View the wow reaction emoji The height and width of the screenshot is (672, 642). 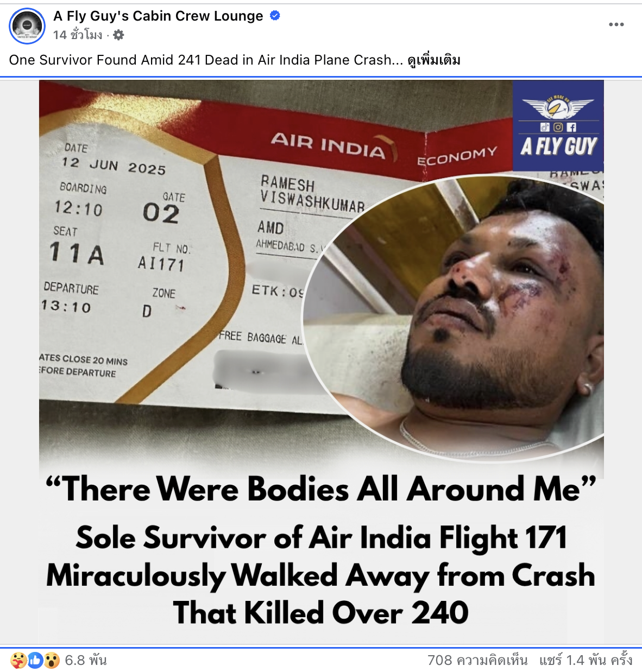pyautogui.click(x=52, y=660)
